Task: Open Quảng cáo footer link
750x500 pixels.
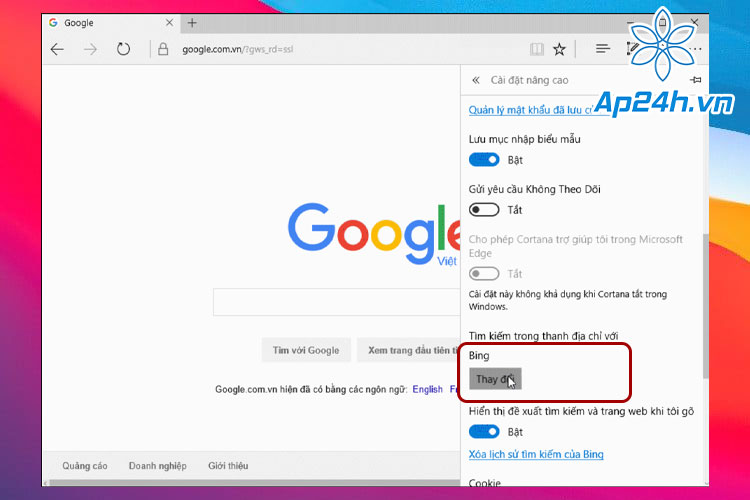Action: click(x=85, y=466)
